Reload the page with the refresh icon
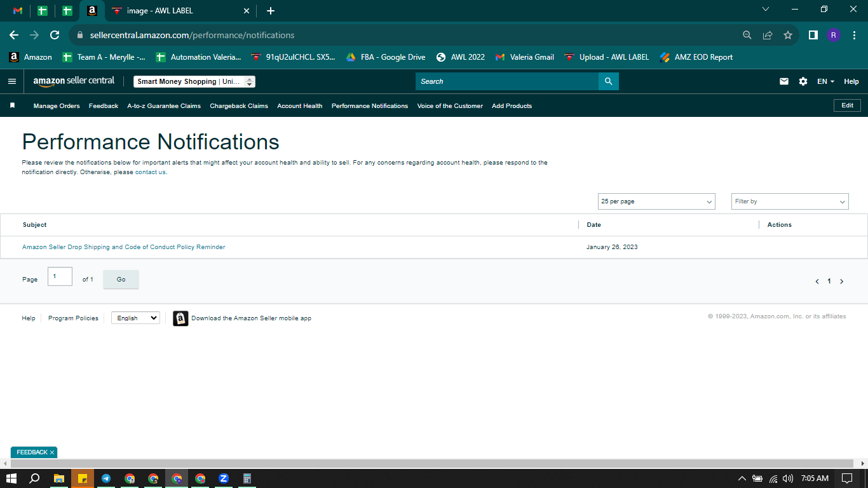This screenshot has width=868, height=488. pyautogui.click(x=55, y=35)
